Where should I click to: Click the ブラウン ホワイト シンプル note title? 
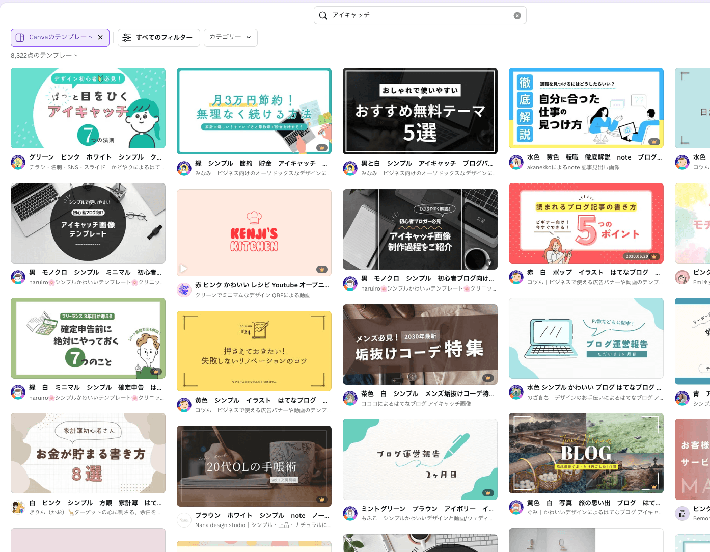(x=262, y=515)
